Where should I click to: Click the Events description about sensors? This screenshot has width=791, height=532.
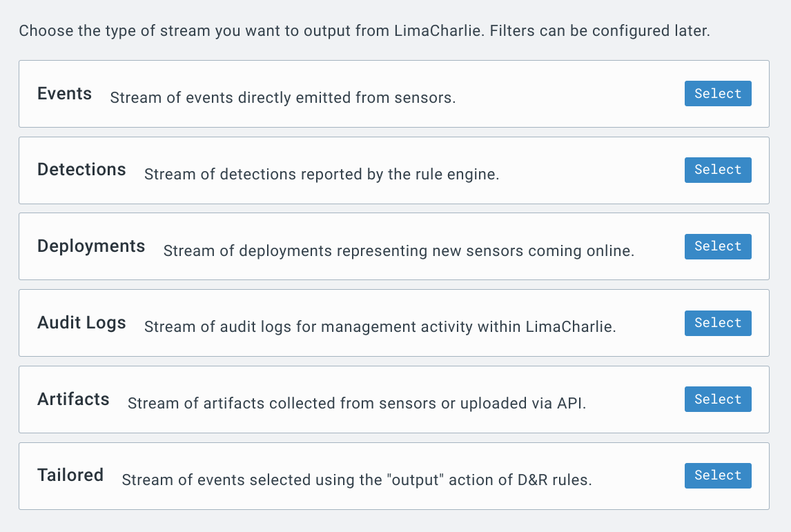point(283,98)
